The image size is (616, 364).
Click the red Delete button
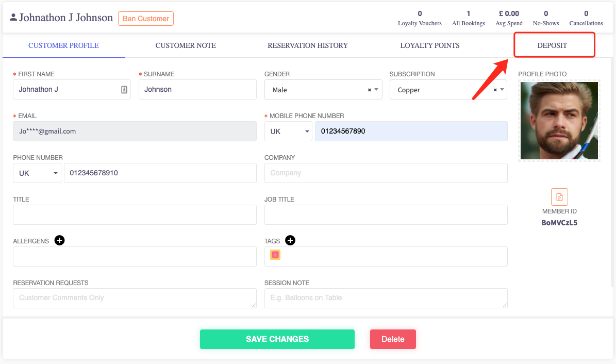pos(393,339)
